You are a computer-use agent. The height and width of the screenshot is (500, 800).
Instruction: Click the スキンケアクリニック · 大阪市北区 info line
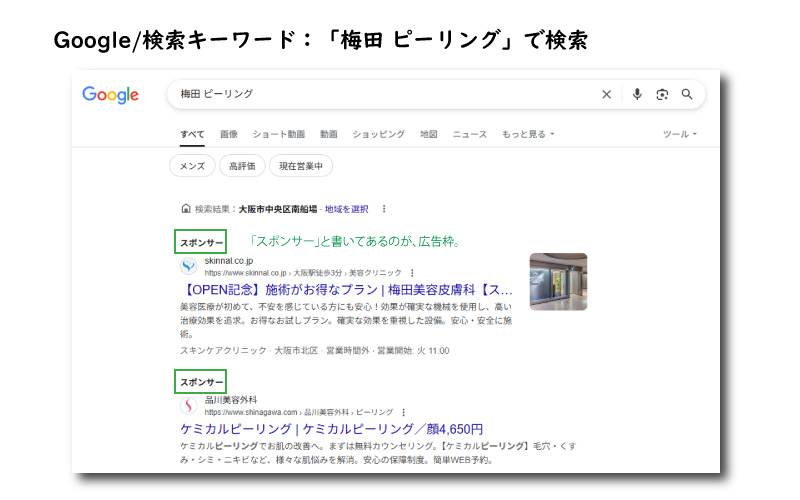pos(314,351)
